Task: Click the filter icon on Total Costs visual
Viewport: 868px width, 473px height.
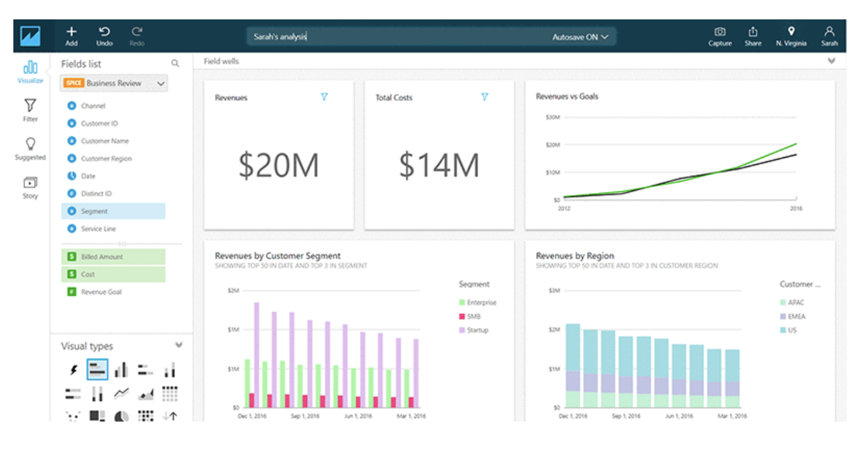Action: pos(485,97)
